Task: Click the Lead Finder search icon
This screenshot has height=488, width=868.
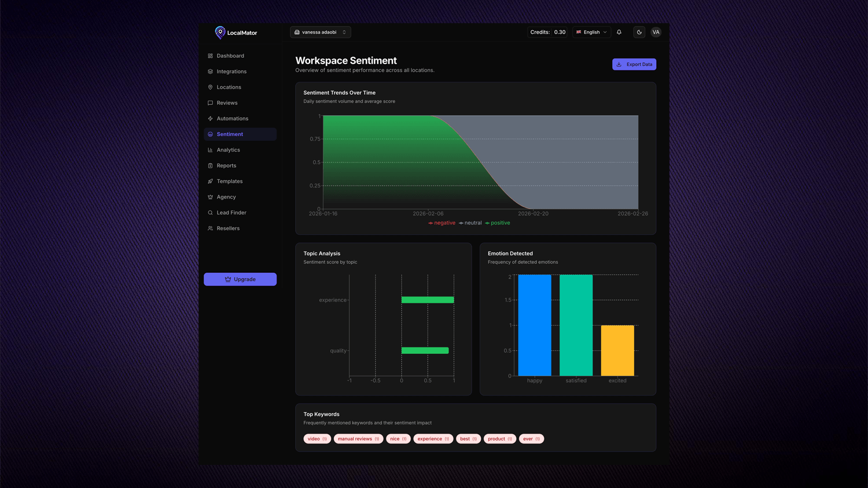Action: 210,213
